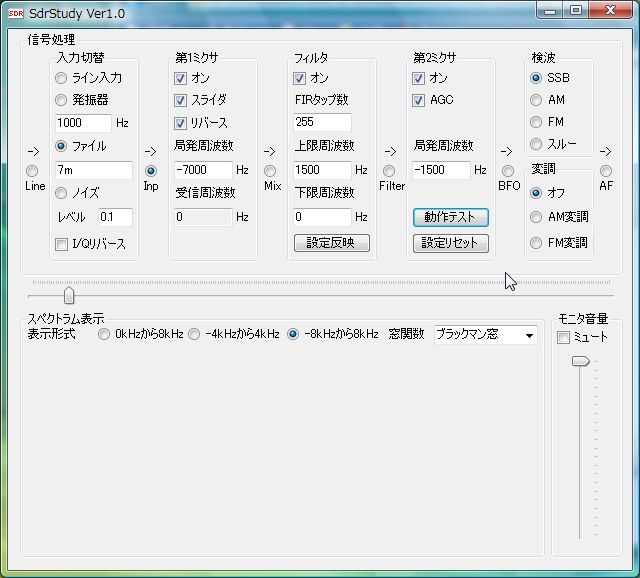This screenshot has height=578, width=640.
Task: Choose 0kHzから8kHz display format
Action: (104, 334)
